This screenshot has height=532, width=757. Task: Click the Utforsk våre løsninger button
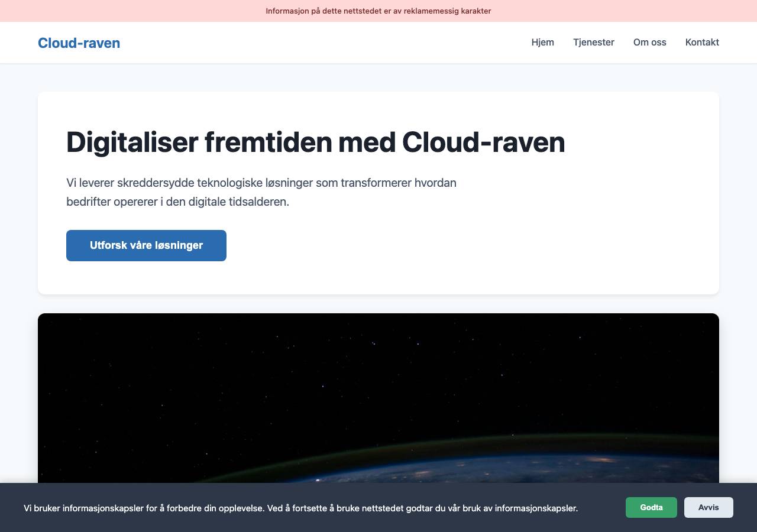pos(146,245)
